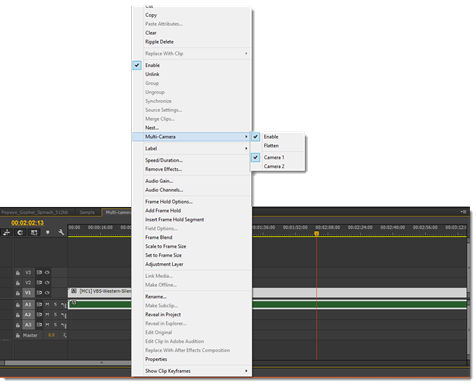The height and width of the screenshot is (384, 476).
Task: Toggle sync lock on V3 track
Action: pos(39,272)
